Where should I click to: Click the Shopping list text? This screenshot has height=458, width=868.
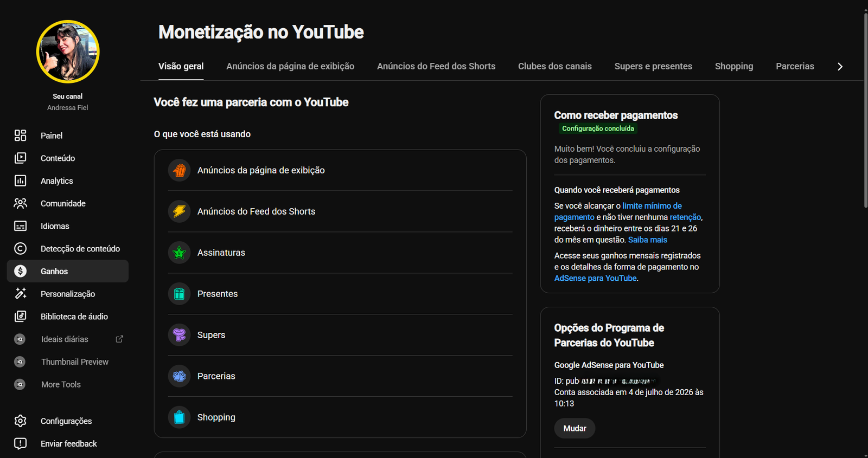(x=216, y=417)
